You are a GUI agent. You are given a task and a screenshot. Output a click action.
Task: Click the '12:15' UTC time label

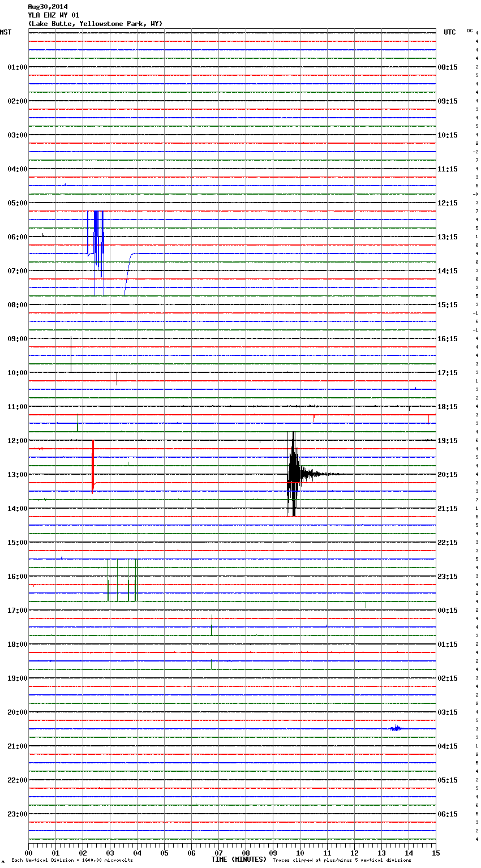(448, 203)
